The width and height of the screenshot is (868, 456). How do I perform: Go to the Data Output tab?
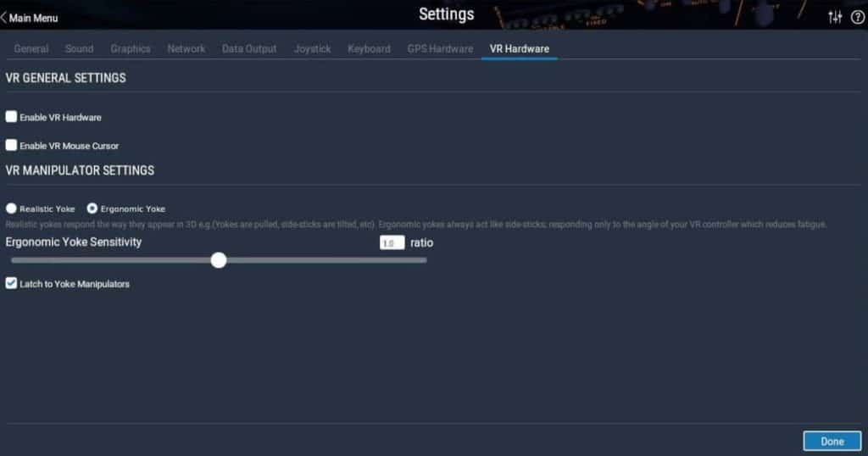tap(249, 48)
